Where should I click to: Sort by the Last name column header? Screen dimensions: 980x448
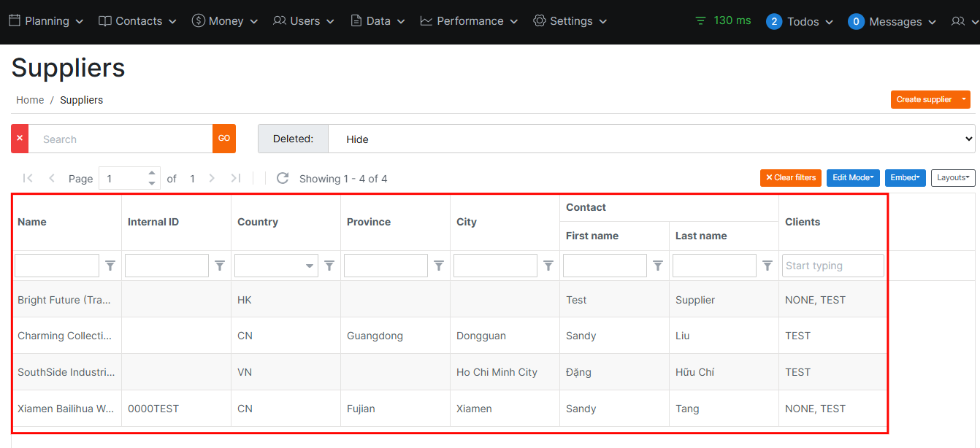click(724, 236)
